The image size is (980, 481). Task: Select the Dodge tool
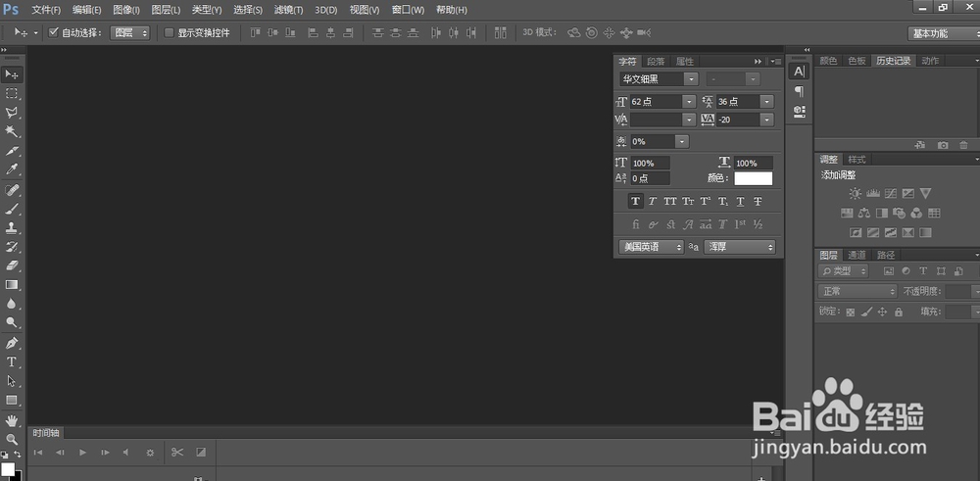tap(11, 323)
